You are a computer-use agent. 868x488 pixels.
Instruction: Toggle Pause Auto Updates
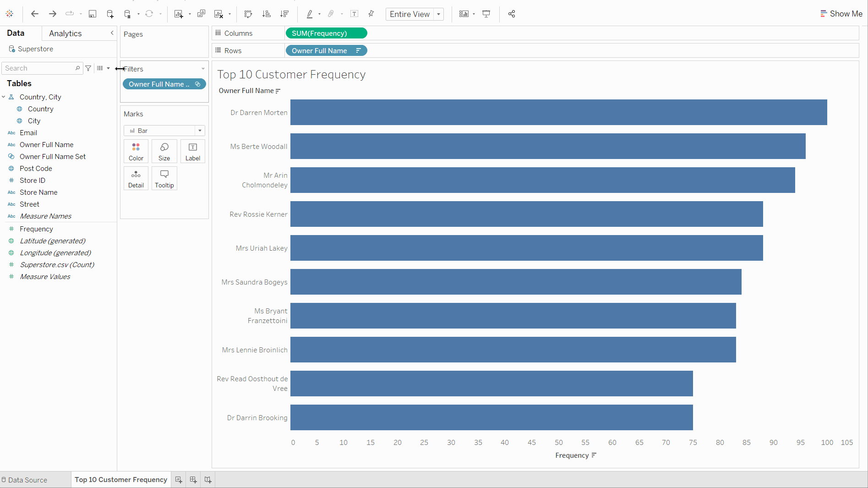[127, 14]
